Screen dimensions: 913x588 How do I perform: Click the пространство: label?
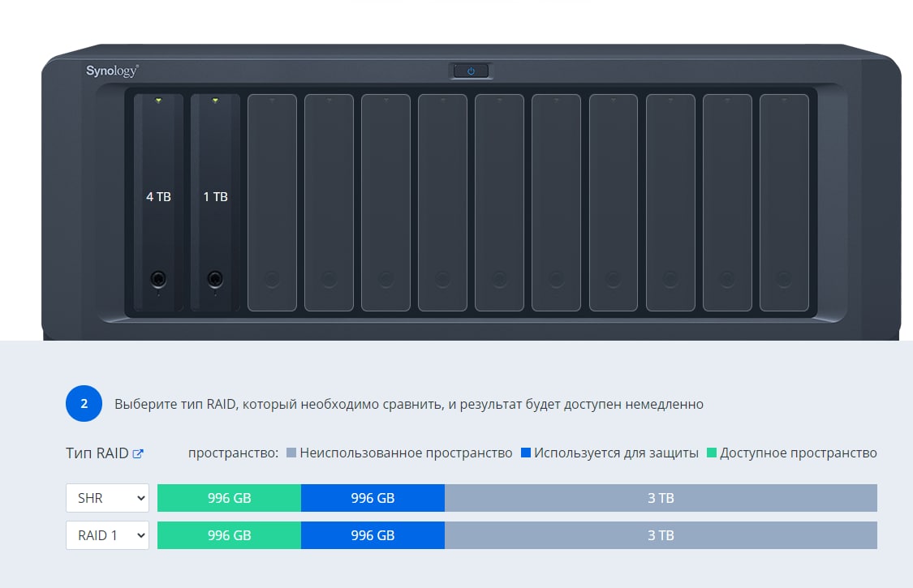tap(234, 453)
